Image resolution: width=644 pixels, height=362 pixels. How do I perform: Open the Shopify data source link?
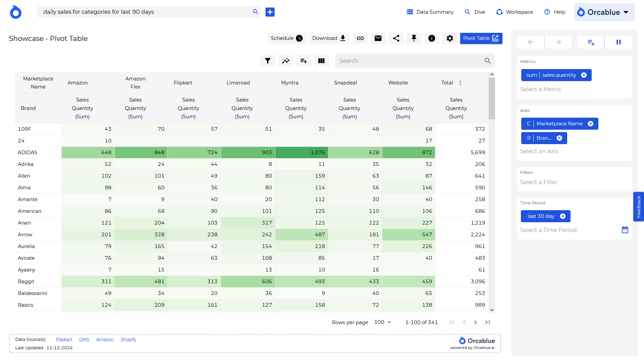pos(128,339)
